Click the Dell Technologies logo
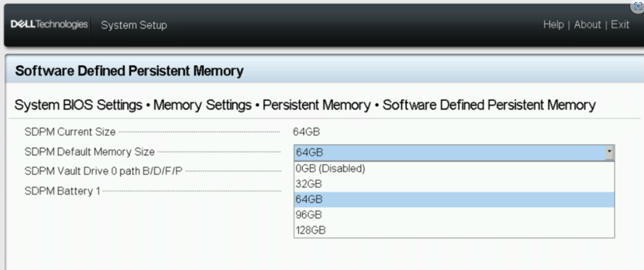Viewport: 644px width, 270px height. [49, 25]
